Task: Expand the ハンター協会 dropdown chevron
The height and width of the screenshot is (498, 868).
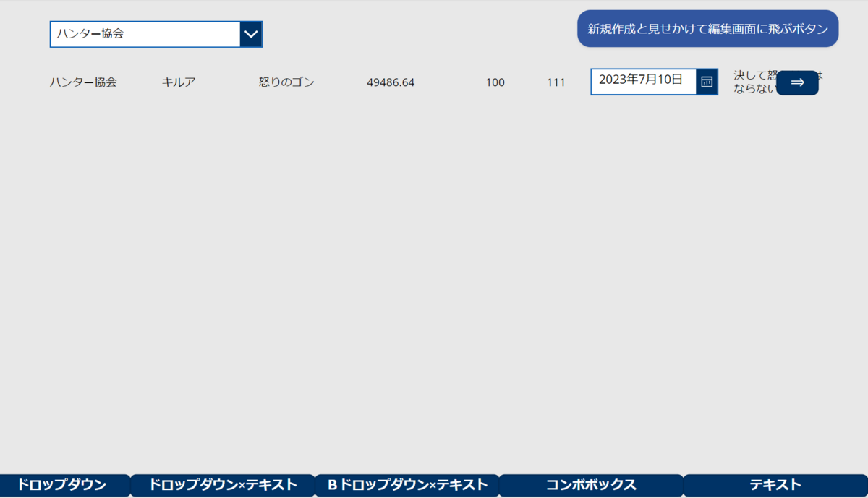Action: [251, 34]
